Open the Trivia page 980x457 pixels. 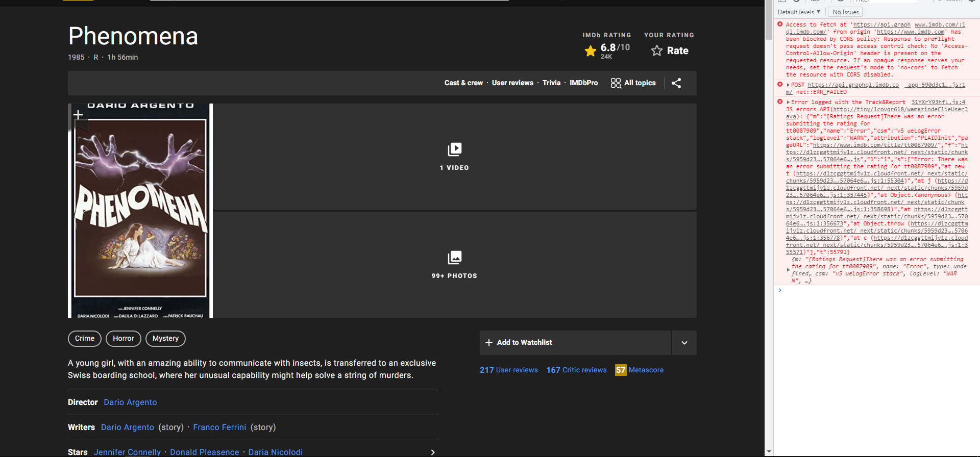(x=551, y=83)
